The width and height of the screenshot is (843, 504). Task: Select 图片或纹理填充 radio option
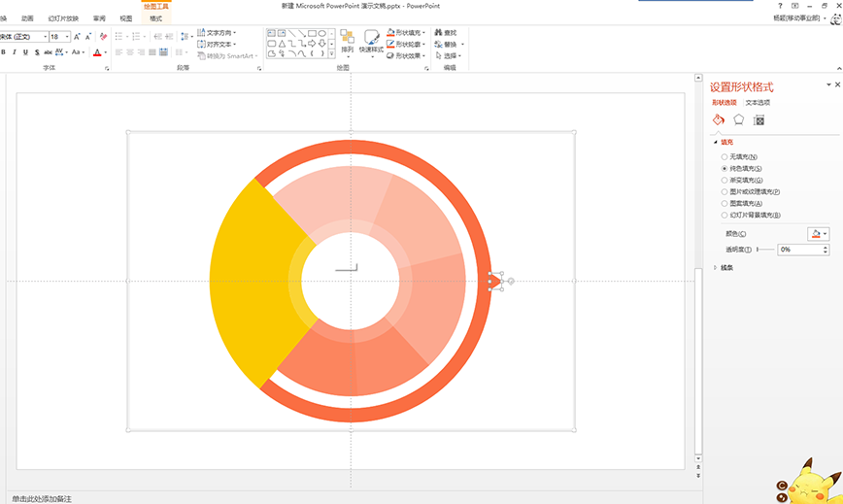pos(725,192)
